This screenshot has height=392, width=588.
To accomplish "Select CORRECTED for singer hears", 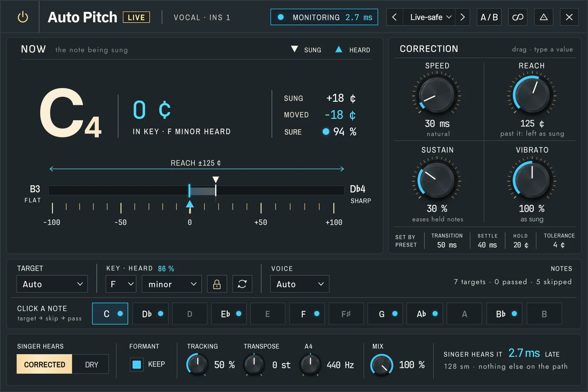I will (x=44, y=364).
